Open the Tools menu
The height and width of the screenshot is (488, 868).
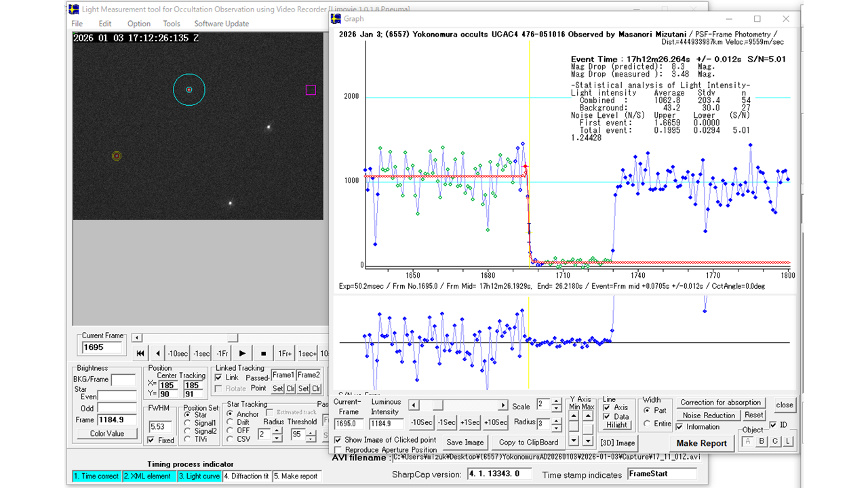(x=172, y=24)
